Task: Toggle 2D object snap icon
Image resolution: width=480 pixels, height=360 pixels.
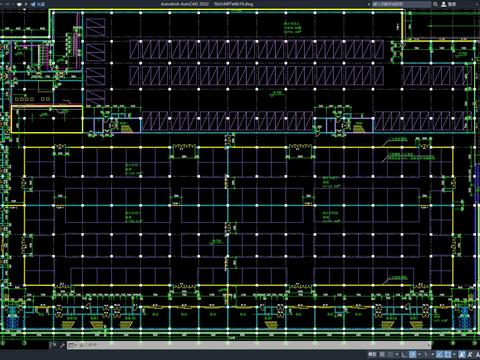Action: click(447, 354)
